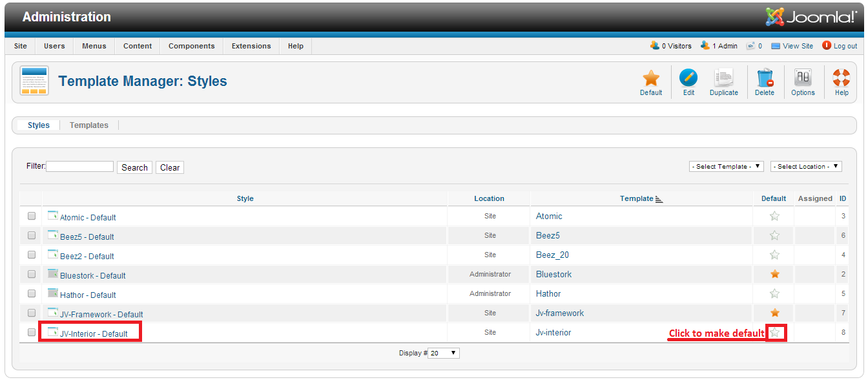Make JV-Interior default via its star
Image resolution: width=868 pixels, height=380 pixels.
[775, 332]
